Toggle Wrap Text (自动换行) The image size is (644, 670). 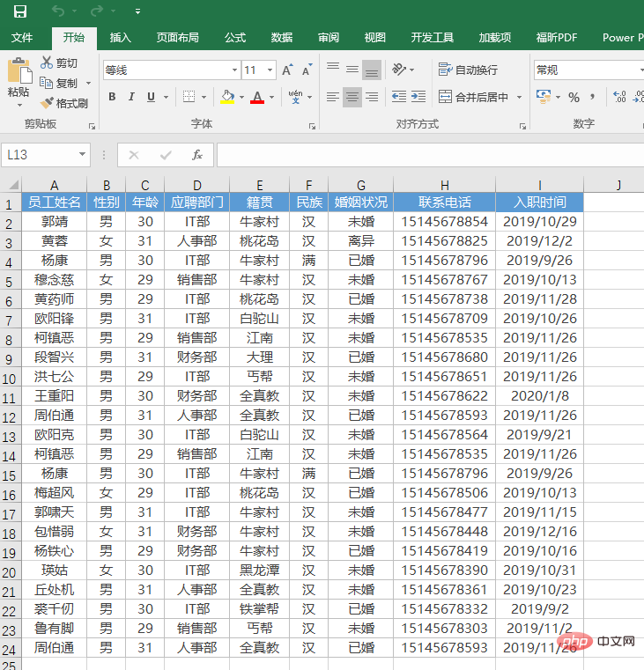469,70
